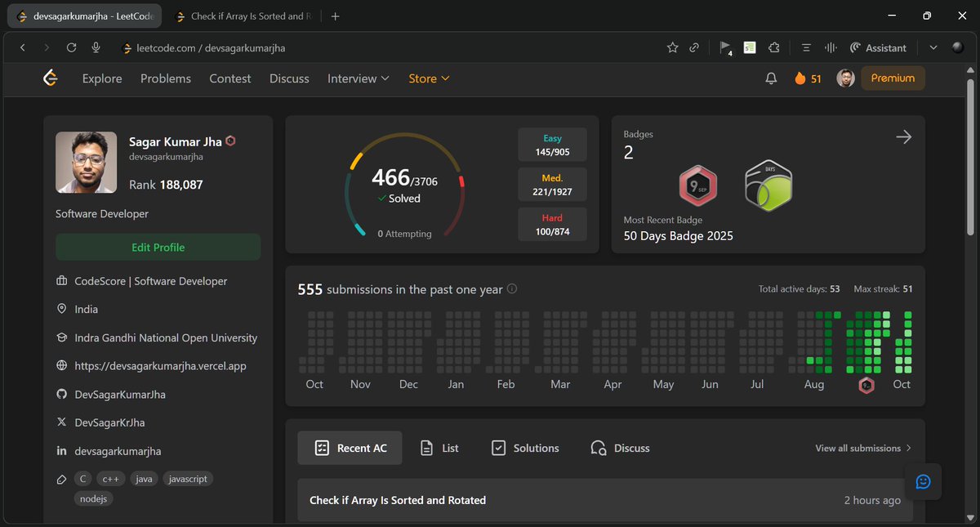Switch to the List tab
This screenshot has width=980, height=527.
439,448
